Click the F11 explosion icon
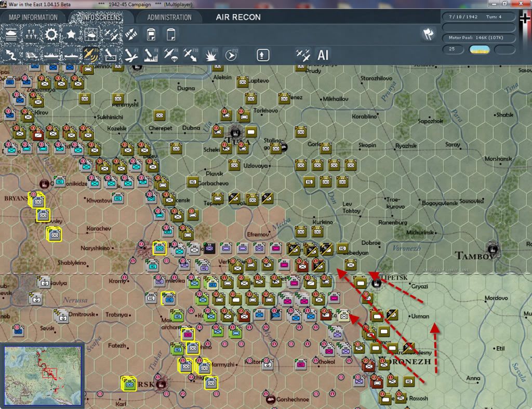 211,55
